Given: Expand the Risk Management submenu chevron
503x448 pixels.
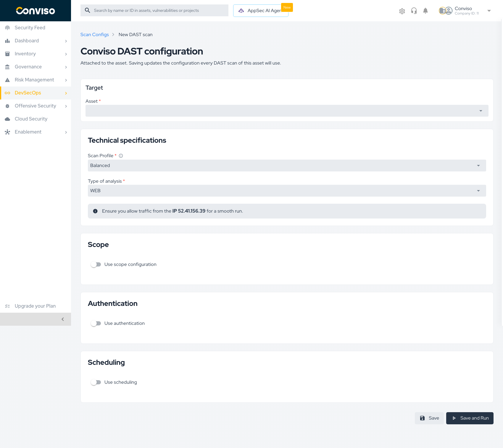Looking at the screenshot, I should pyautogui.click(x=66, y=80).
